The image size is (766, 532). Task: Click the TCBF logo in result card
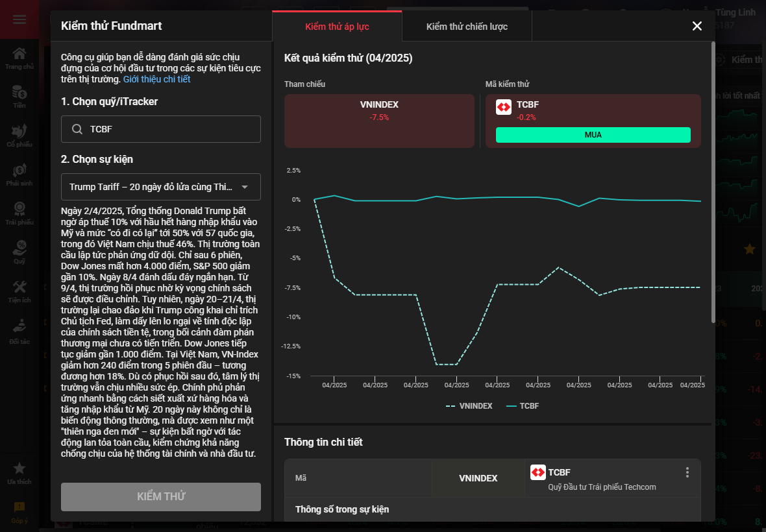pyautogui.click(x=504, y=107)
